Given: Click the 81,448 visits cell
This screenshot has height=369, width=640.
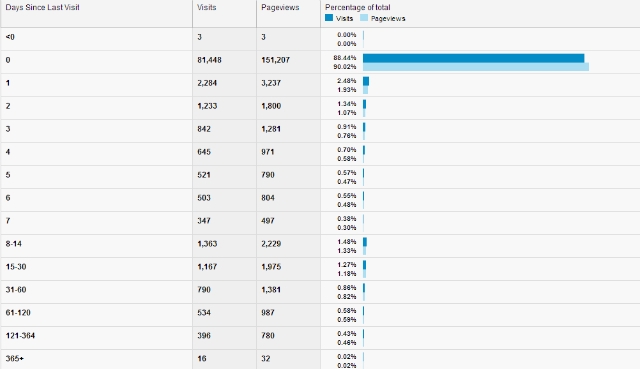Looking at the screenshot, I should (x=209, y=60).
